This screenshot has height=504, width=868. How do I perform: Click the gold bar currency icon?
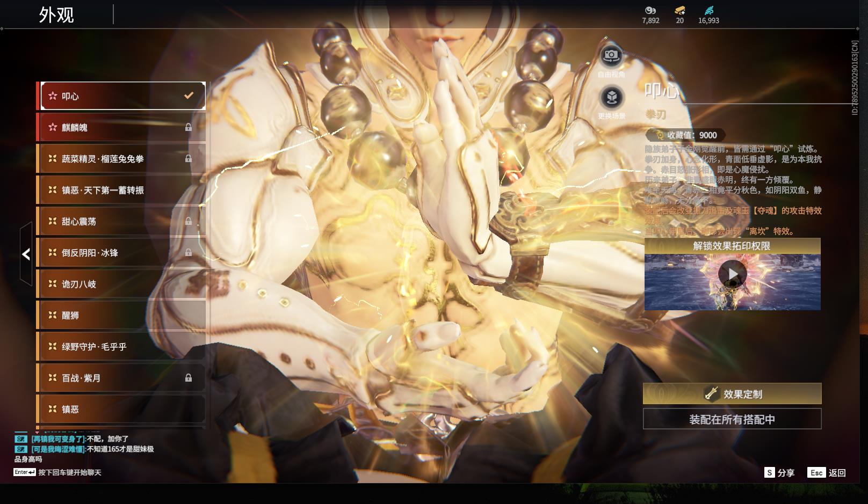pyautogui.click(x=679, y=10)
